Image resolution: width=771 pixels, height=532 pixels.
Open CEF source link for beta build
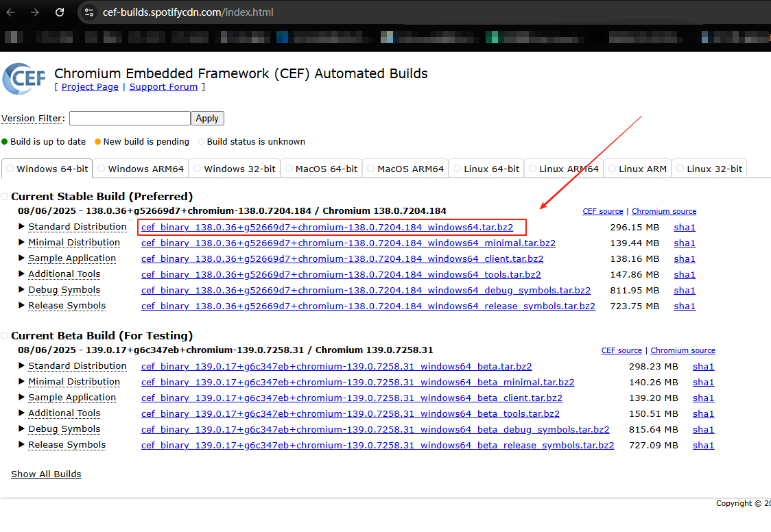[x=621, y=350]
